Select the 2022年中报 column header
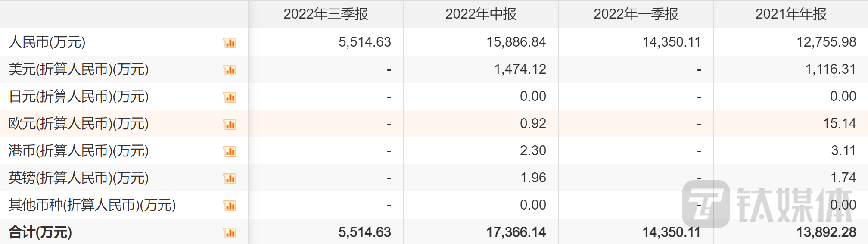The height and width of the screenshot is (244, 868). 481,14
